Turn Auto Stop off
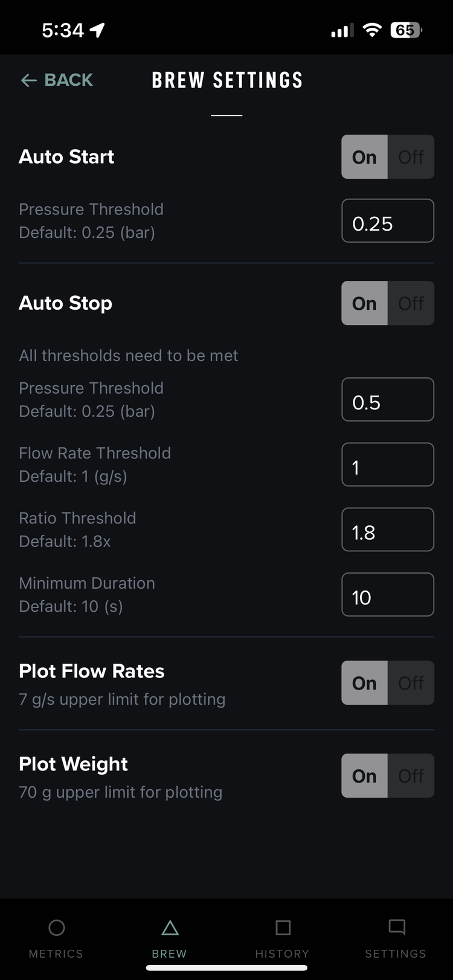453x980 pixels. 411,303
